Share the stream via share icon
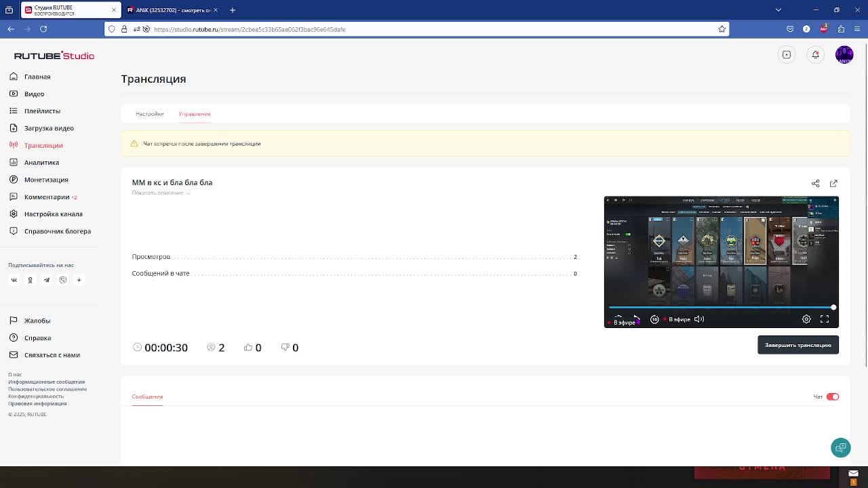This screenshot has width=868, height=488. click(x=816, y=184)
